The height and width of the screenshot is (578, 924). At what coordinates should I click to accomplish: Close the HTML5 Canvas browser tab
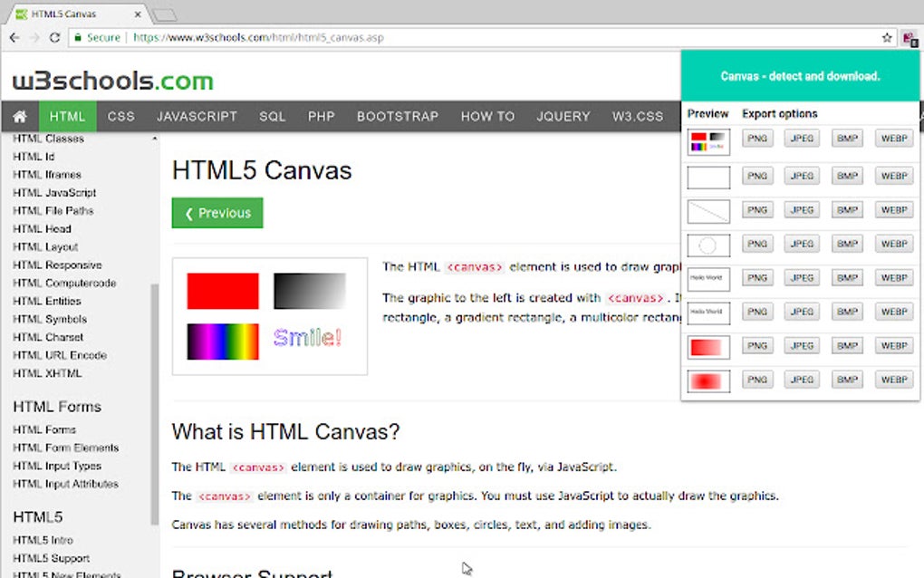(138, 14)
